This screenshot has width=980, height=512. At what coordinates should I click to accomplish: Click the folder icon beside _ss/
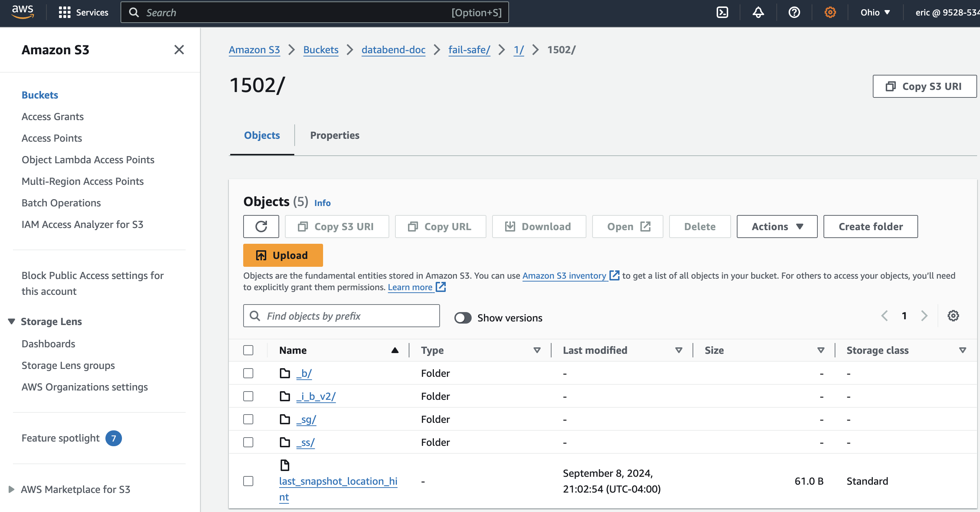pos(285,442)
